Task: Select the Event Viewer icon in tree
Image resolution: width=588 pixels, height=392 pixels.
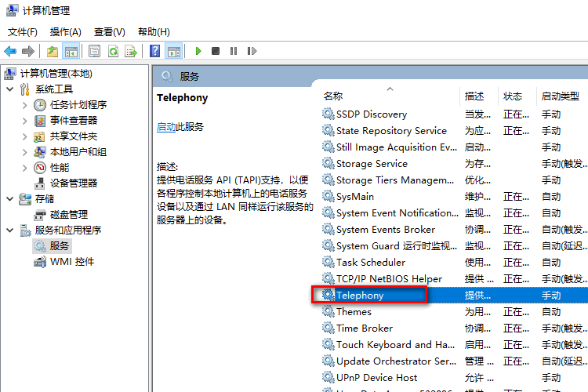Action: point(40,121)
